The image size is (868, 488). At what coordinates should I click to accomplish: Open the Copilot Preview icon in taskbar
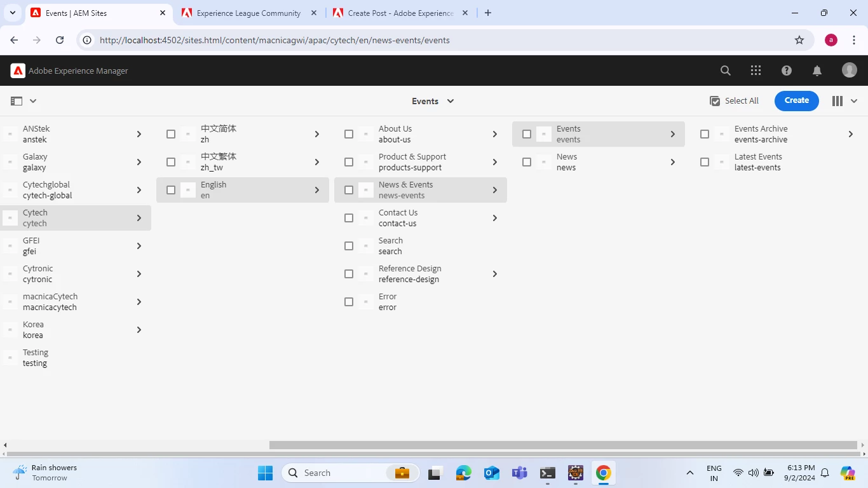(x=848, y=473)
